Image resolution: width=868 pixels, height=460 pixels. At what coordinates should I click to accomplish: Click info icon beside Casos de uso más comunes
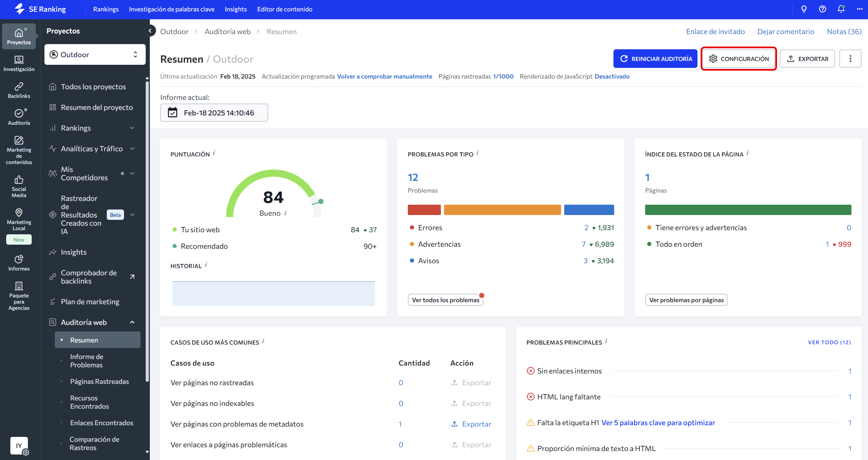(x=263, y=341)
